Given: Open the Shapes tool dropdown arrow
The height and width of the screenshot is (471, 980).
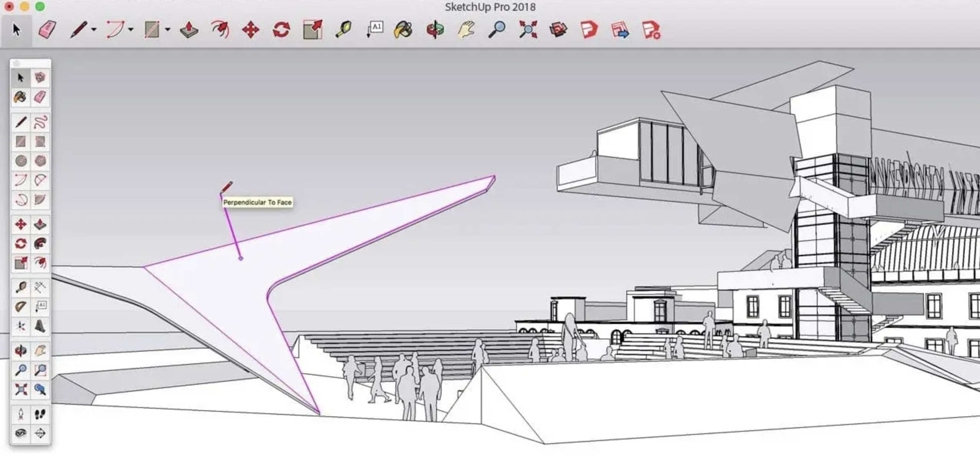Looking at the screenshot, I should pyautogui.click(x=168, y=30).
